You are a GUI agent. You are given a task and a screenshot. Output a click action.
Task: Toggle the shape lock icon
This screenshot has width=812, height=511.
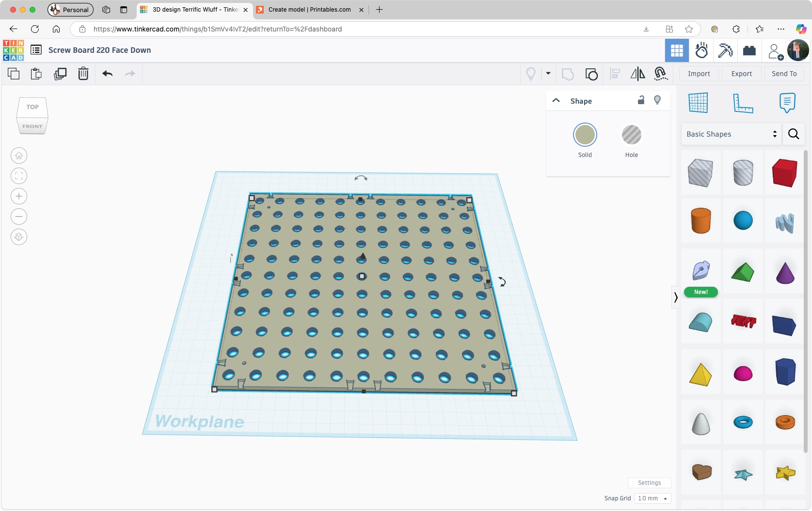641,100
